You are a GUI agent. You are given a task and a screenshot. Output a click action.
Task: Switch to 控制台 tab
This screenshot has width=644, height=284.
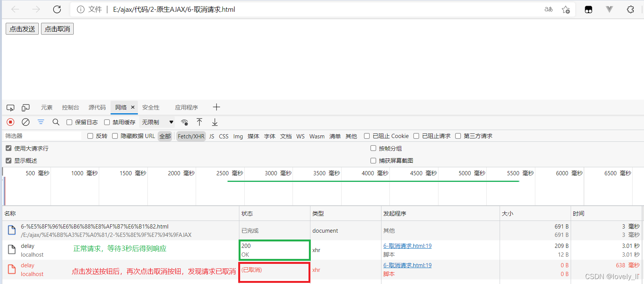[71, 108]
